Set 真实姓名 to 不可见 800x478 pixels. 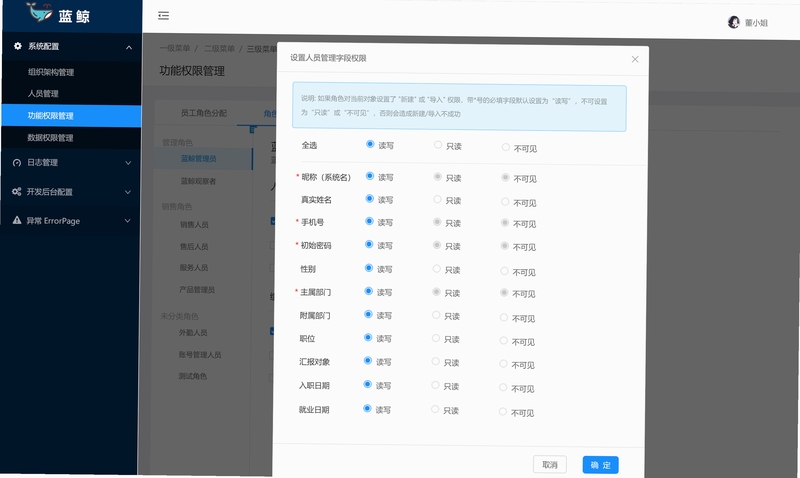point(505,202)
